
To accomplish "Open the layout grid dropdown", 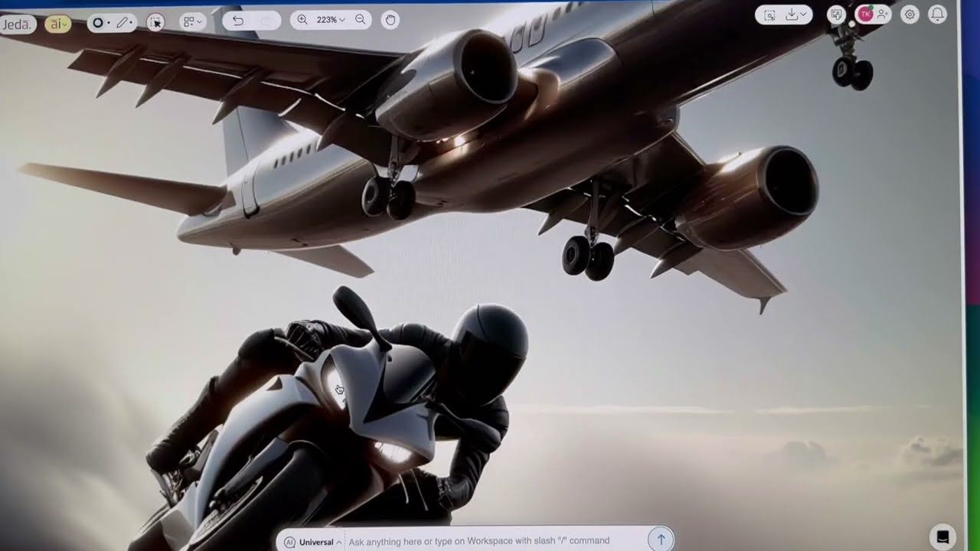I will pyautogui.click(x=191, y=22).
